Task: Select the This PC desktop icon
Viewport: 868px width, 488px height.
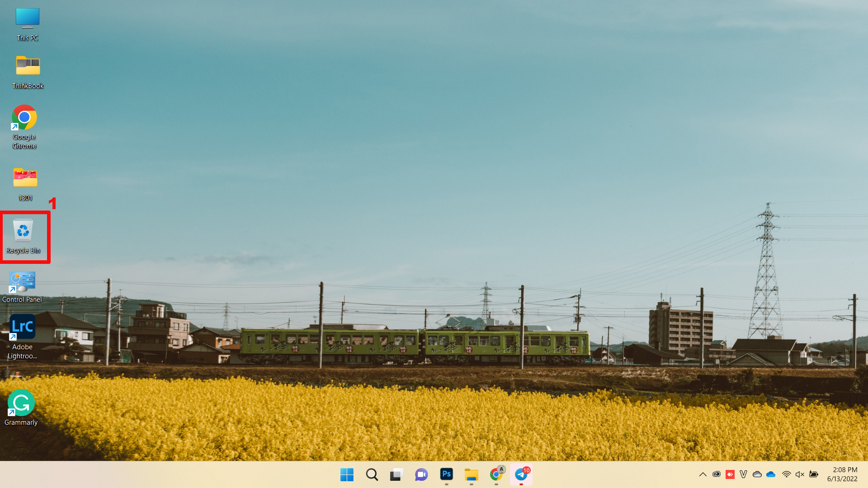Action: click(x=27, y=24)
